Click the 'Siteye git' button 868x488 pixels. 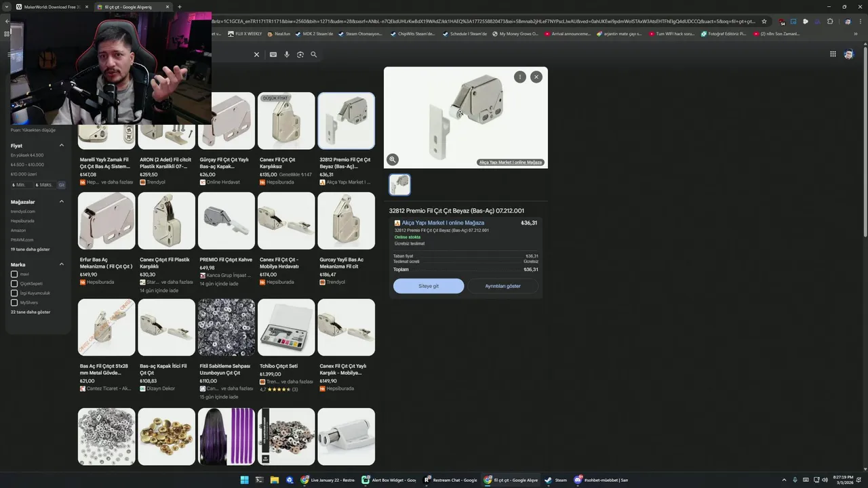tap(429, 286)
